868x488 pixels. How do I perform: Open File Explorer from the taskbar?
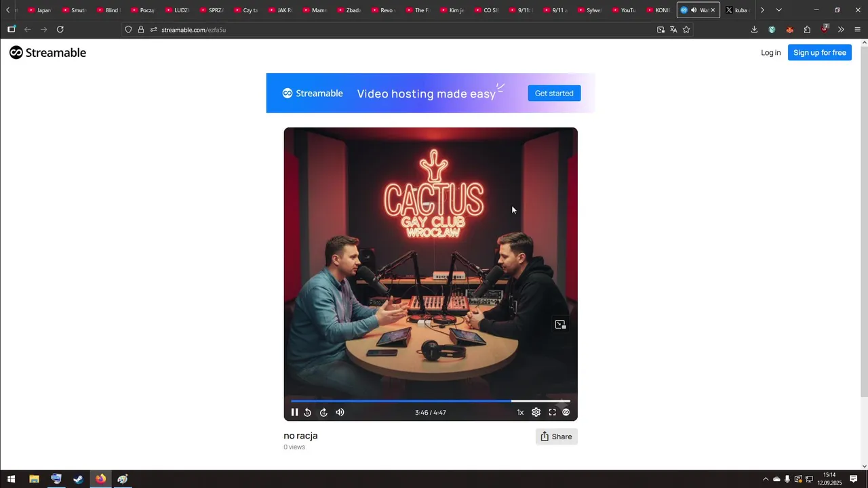(34, 479)
